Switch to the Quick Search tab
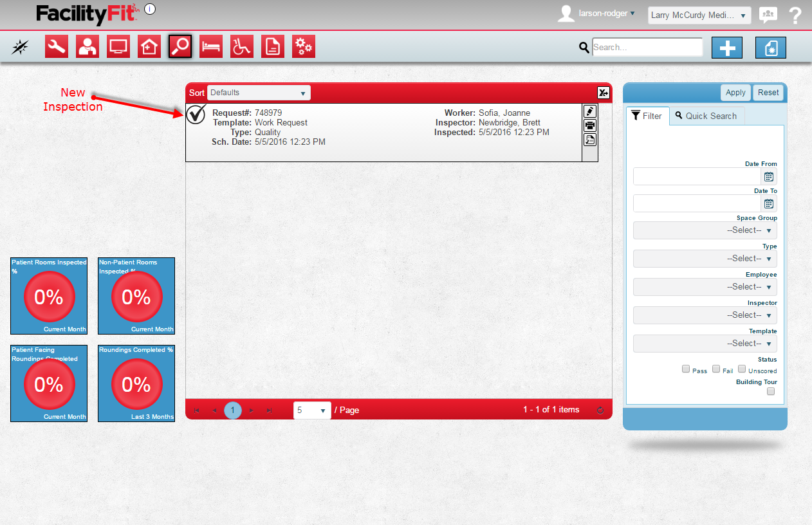The width and height of the screenshot is (812, 525). (x=706, y=116)
